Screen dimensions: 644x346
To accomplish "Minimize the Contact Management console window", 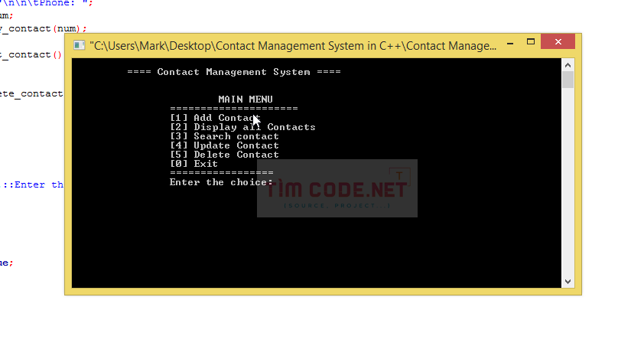I will coord(510,42).
